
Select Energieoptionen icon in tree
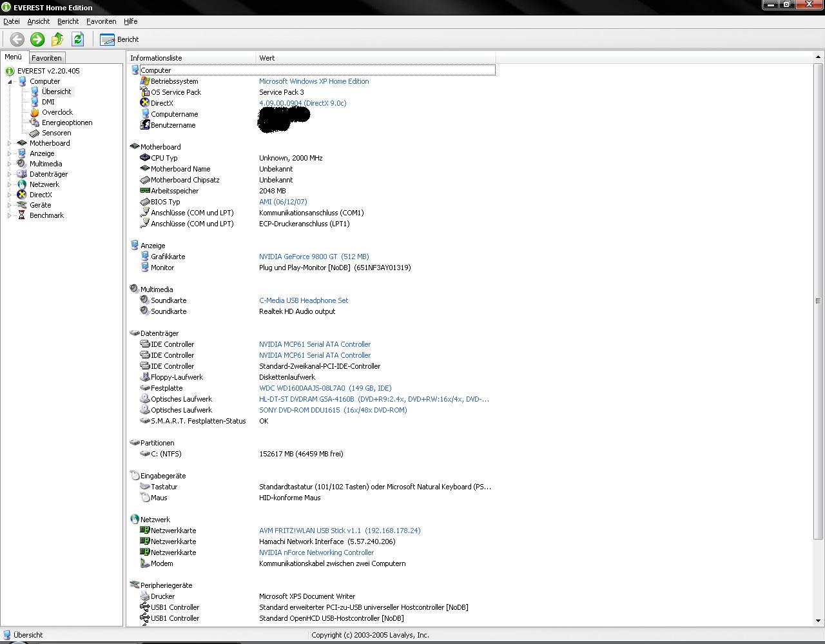pos(35,122)
